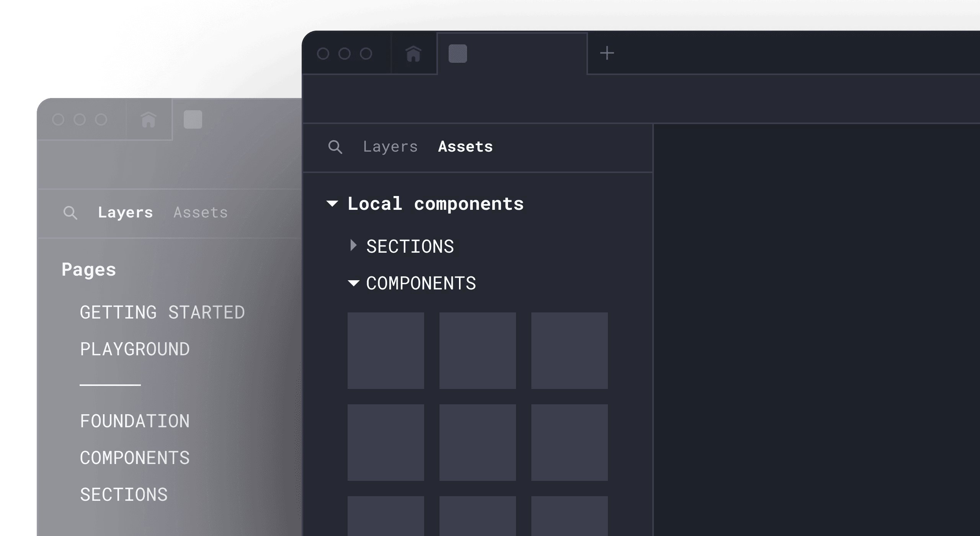
Task: Click search icon in Assets panel
Action: click(335, 147)
